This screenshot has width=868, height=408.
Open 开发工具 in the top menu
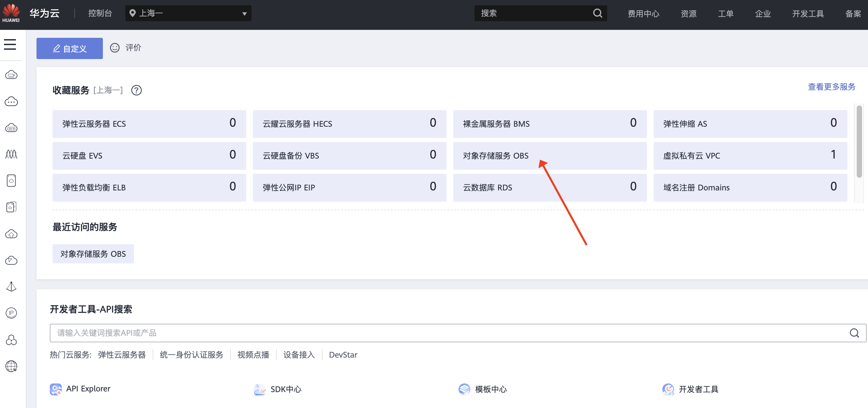[808, 14]
